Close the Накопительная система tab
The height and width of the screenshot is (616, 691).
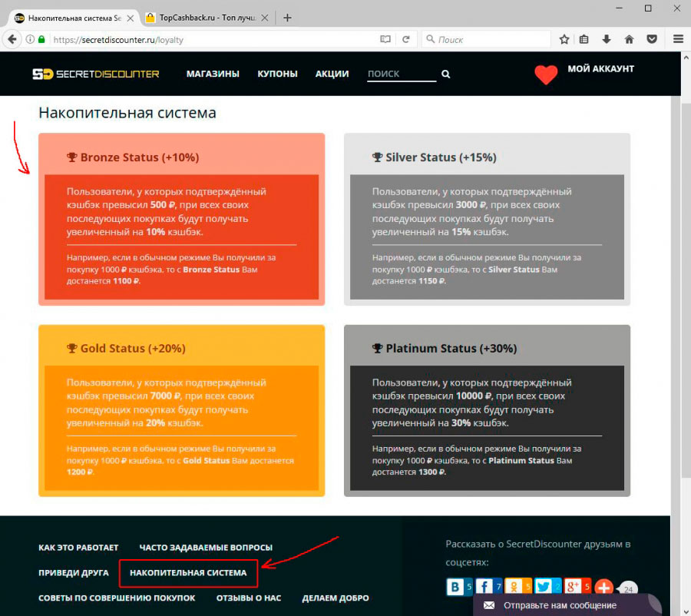click(130, 18)
